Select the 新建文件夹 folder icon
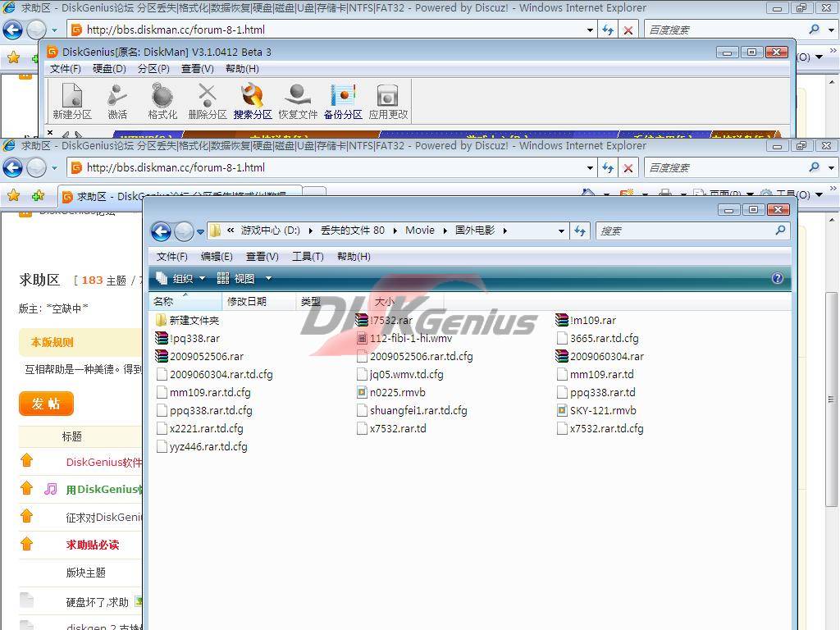 (162, 321)
